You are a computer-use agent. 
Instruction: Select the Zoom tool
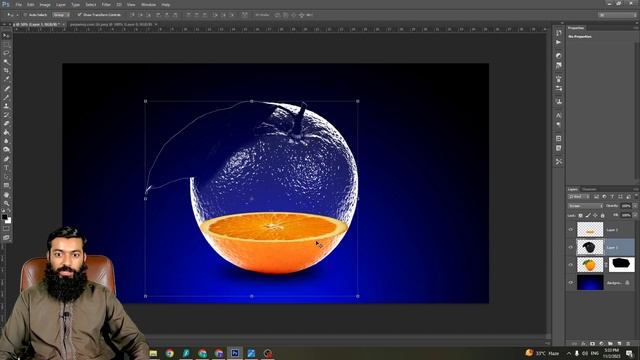tap(6, 203)
